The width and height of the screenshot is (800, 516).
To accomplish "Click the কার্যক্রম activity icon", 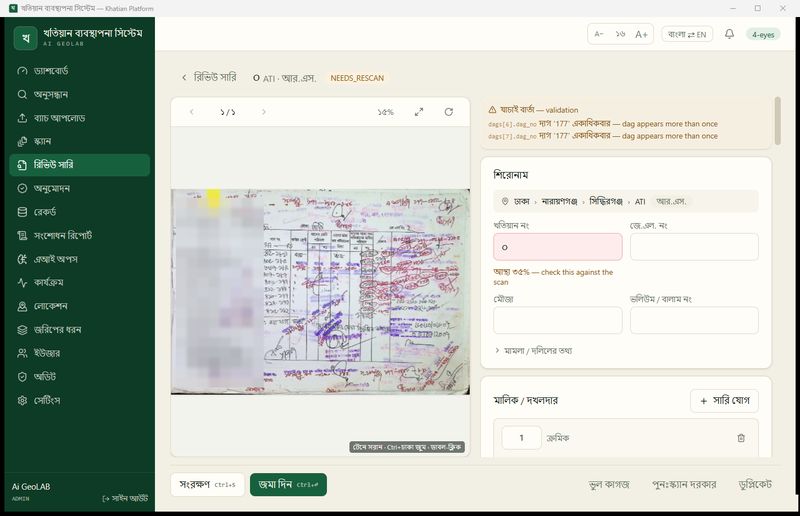I will tap(22, 282).
